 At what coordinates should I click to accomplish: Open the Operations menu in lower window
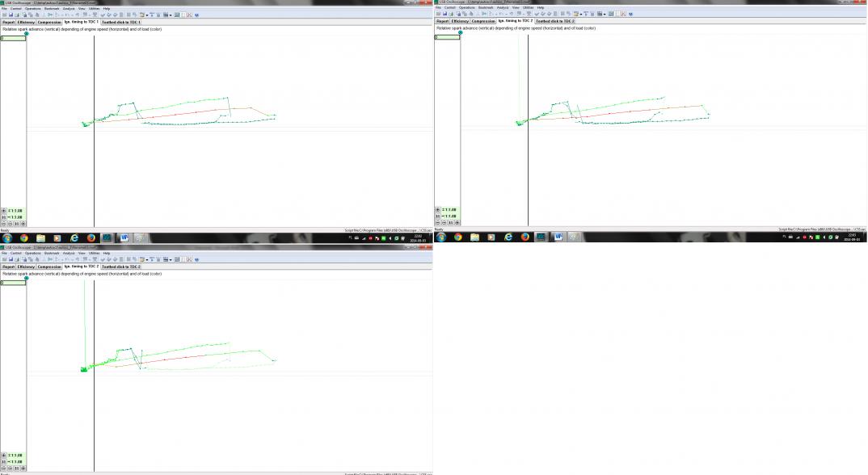click(32, 254)
